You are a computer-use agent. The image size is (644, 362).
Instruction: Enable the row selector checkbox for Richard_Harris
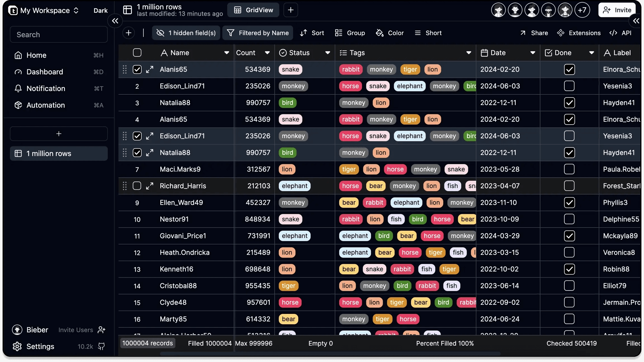[x=137, y=186]
